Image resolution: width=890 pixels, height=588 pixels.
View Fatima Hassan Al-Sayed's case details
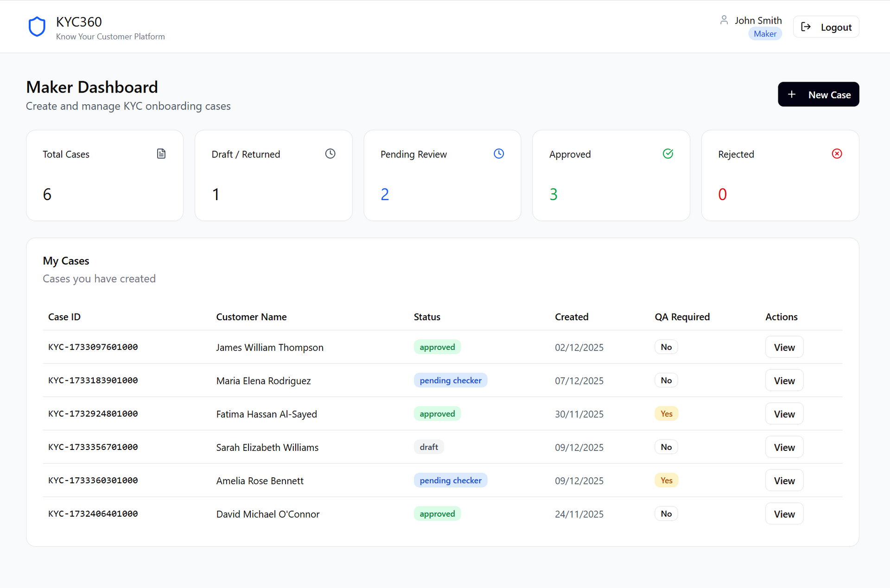point(784,414)
